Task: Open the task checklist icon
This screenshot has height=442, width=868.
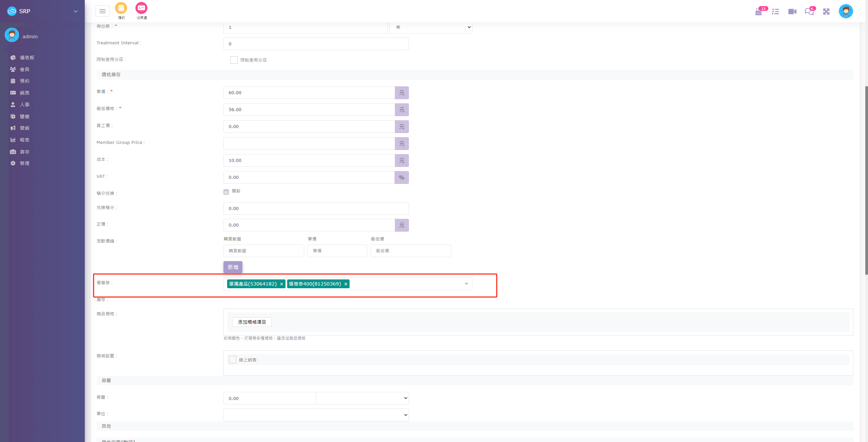Action: (x=775, y=12)
